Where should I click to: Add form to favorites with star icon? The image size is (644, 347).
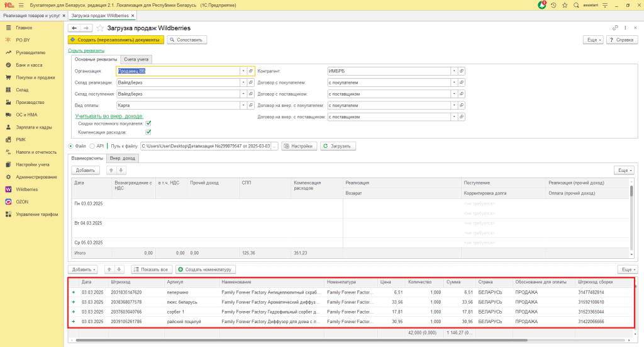(x=100, y=28)
